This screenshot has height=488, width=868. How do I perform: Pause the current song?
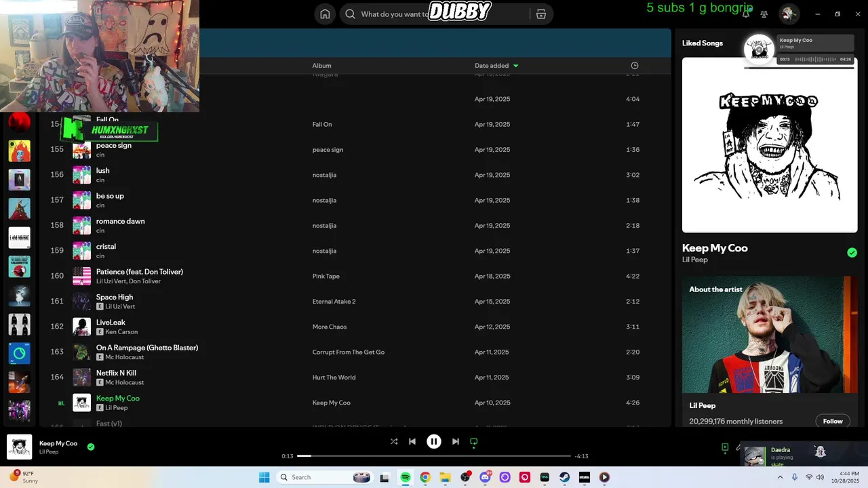(x=434, y=441)
